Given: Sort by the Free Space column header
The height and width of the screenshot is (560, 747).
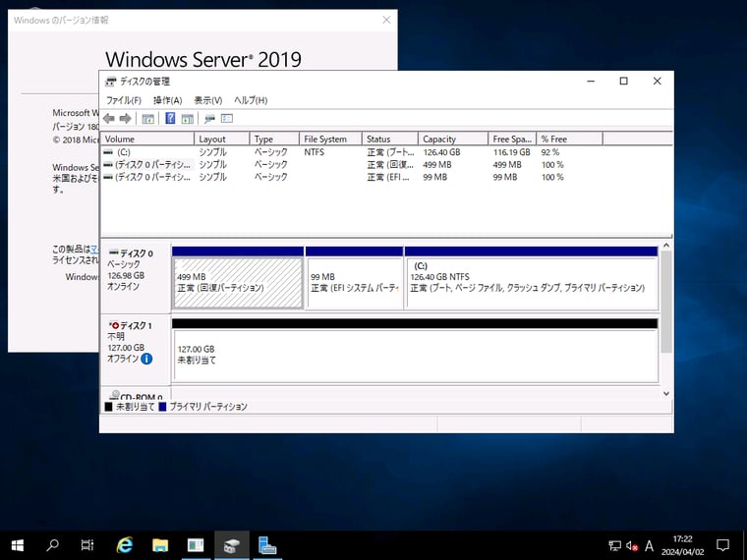Looking at the screenshot, I should pyautogui.click(x=512, y=140).
